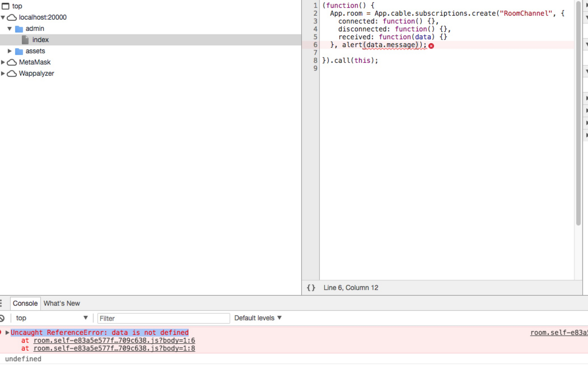Click the red error icon on line 6
Image resolution: width=588 pixels, height=368 pixels.
pyautogui.click(x=432, y=45)
